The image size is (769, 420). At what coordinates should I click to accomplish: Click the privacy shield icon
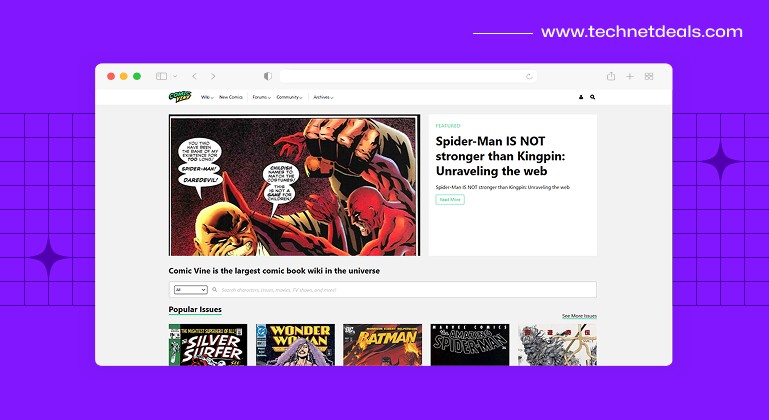(268, 76)
